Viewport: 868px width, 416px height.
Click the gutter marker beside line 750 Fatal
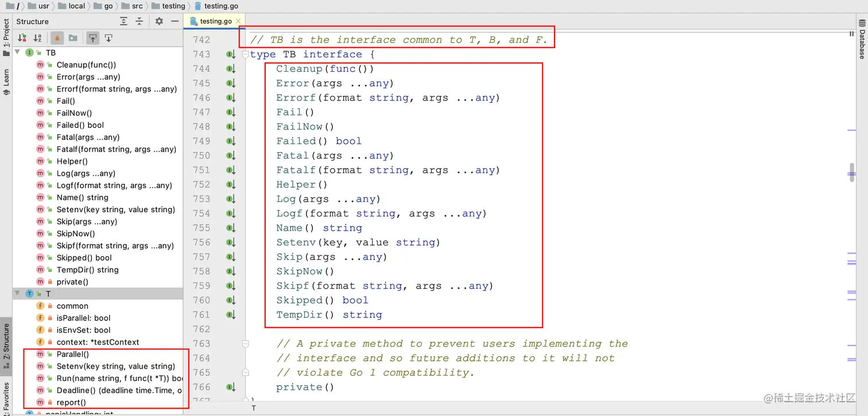(231, 155)
